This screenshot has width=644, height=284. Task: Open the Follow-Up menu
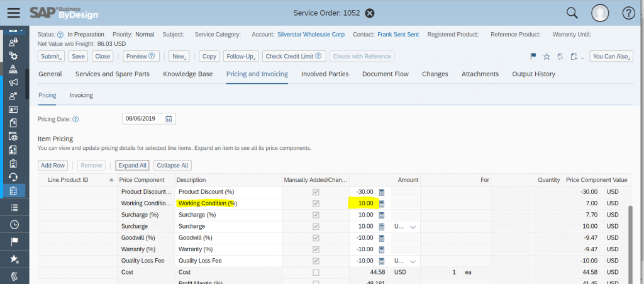point(241,56)
